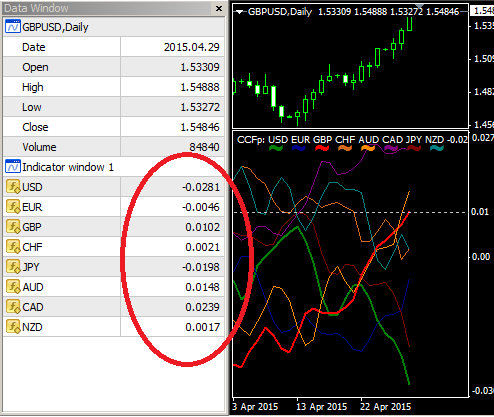Select the EUR indicator icon
Viewport: 494px width, 417px height.
click(x=13, y=207)
